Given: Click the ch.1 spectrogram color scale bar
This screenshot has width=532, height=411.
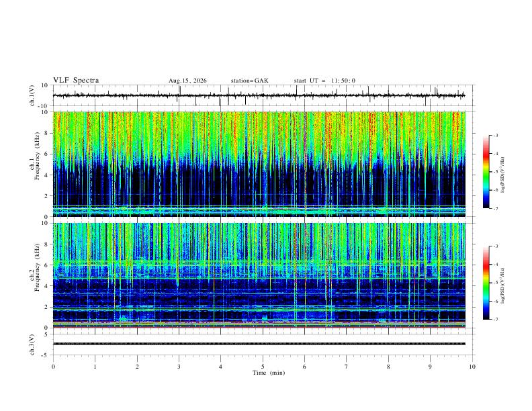Looking at the screenshot, I should 486,172.
